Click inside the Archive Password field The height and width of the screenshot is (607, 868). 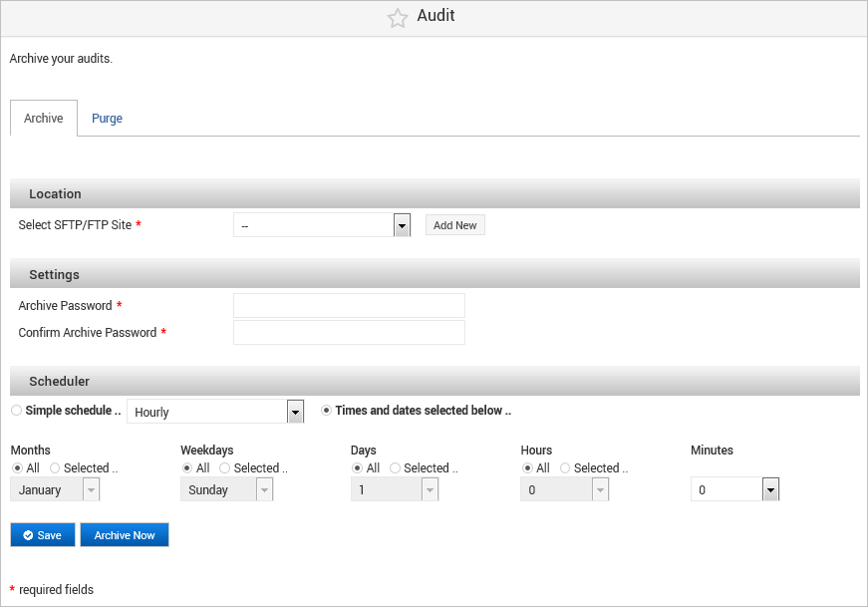pos(348,305)
